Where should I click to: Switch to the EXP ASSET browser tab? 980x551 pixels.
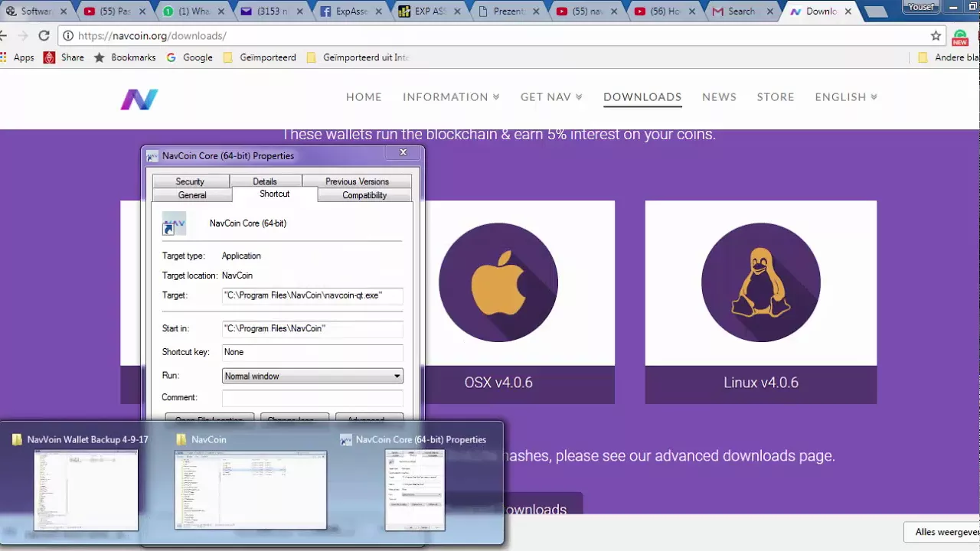[x=429, y=11]
